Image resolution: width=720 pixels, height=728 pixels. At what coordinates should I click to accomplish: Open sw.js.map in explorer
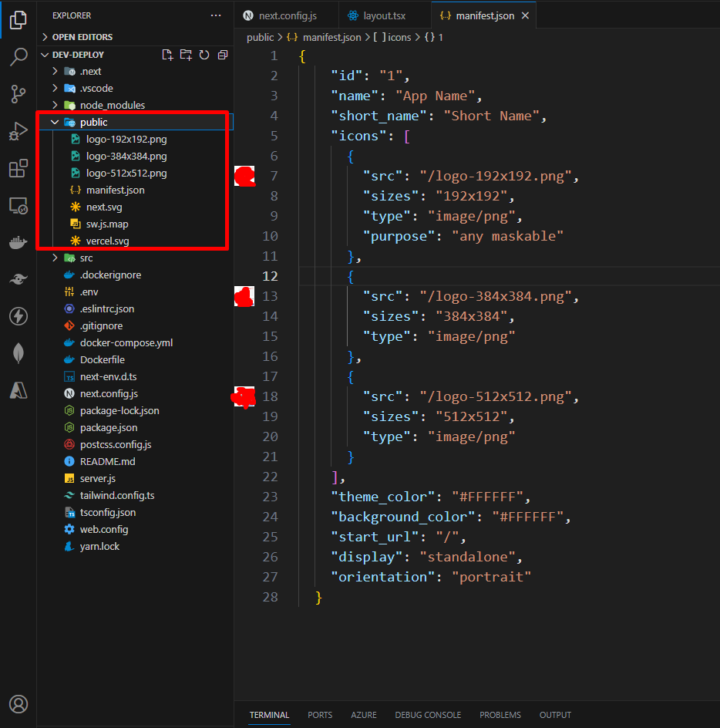tap(135, 224)
